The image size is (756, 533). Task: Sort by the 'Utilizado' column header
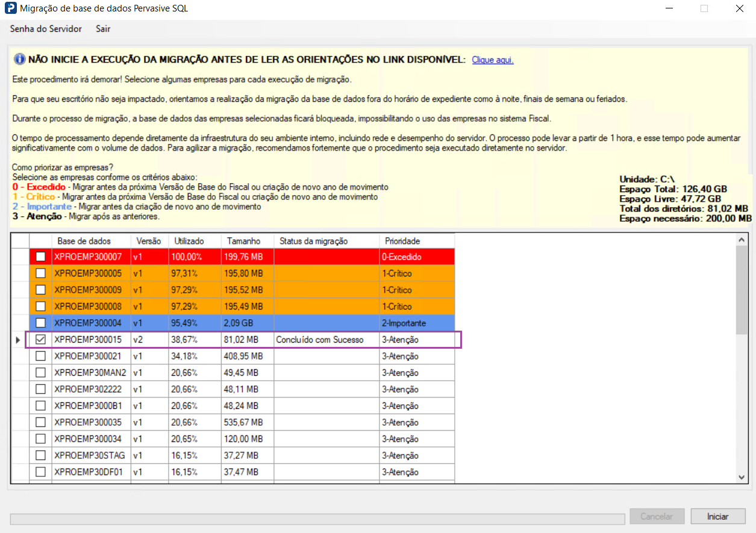(x=195, y=241)
